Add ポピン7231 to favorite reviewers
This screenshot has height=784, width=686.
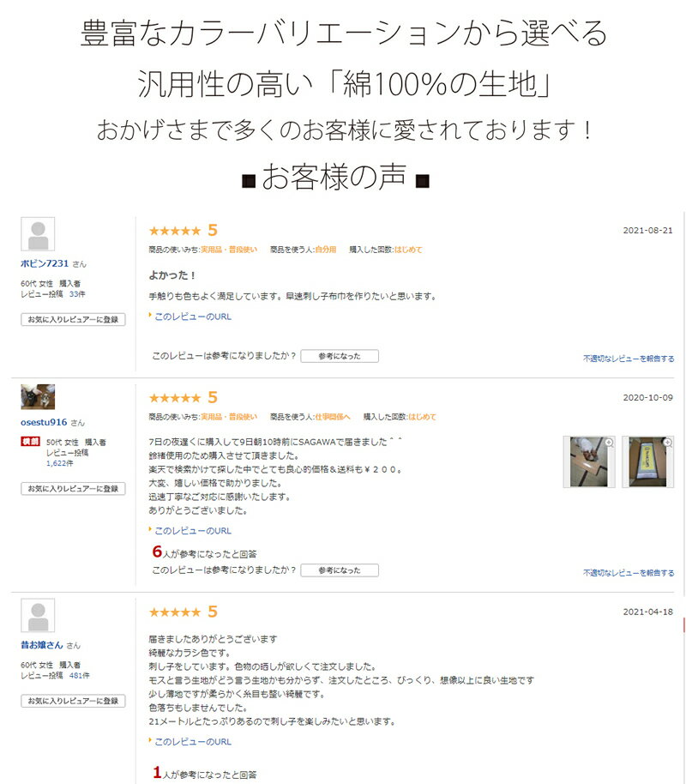click(73, 319)
